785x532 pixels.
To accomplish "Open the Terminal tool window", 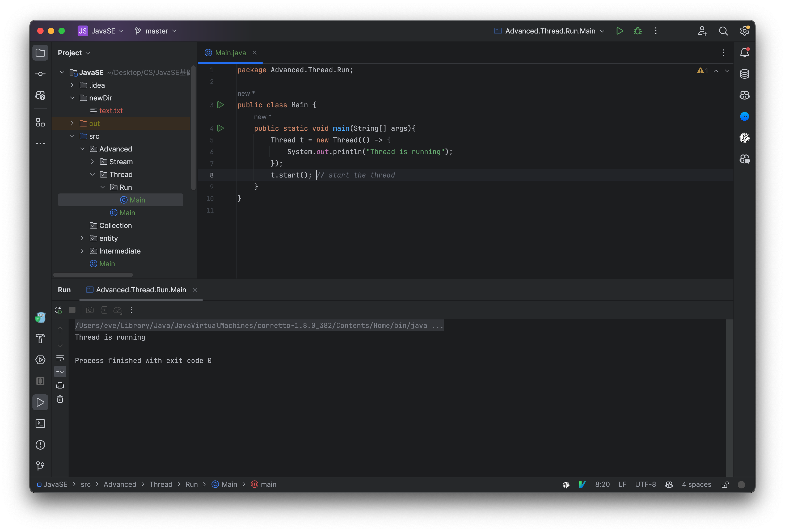I will 40,423.
